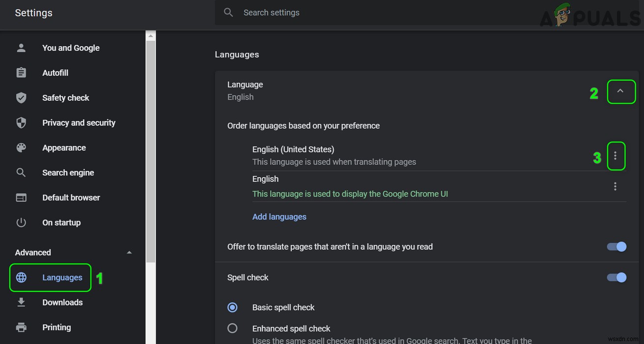
Task: Open the three-dot menu next to English
Action: point(615,186)
